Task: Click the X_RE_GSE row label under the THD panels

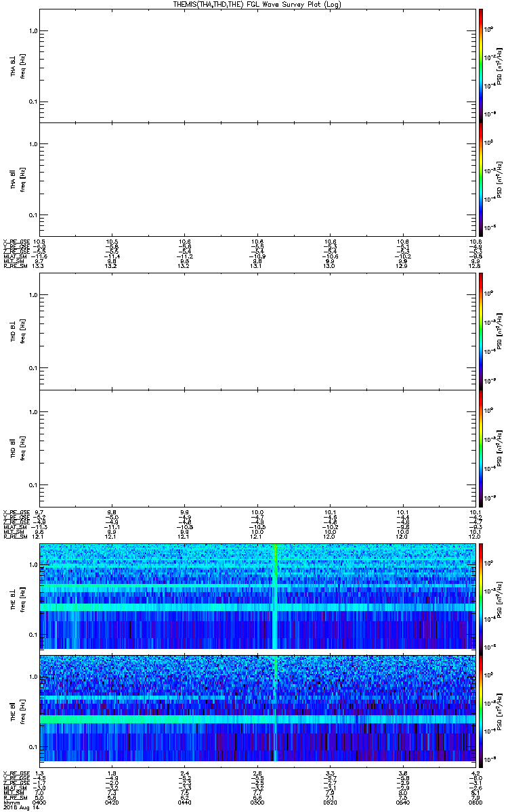Action: click(x=15, y=512)
